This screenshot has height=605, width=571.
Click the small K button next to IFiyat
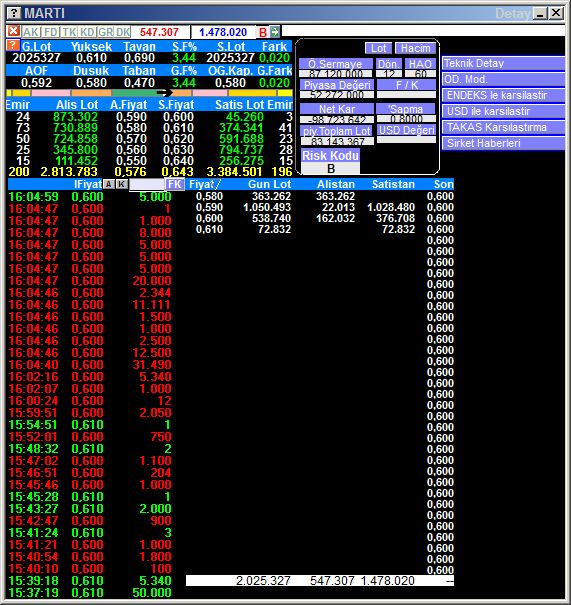[x=122, y=184]
